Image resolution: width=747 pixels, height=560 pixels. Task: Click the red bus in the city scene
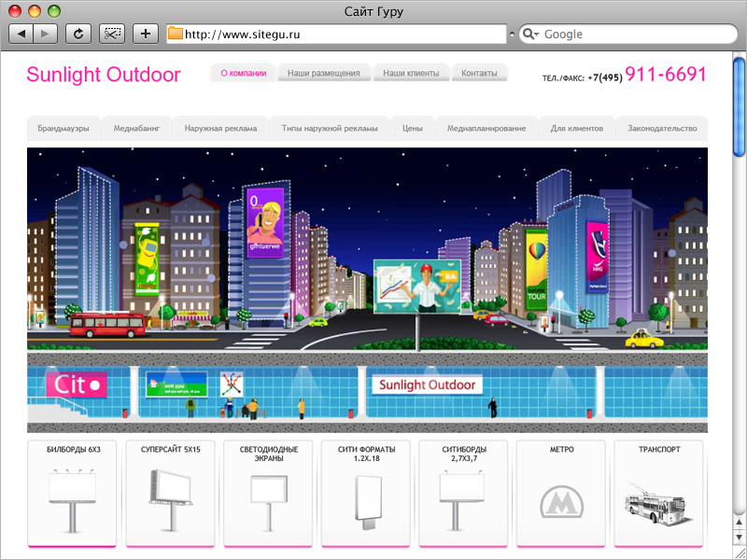coord(107,325)
